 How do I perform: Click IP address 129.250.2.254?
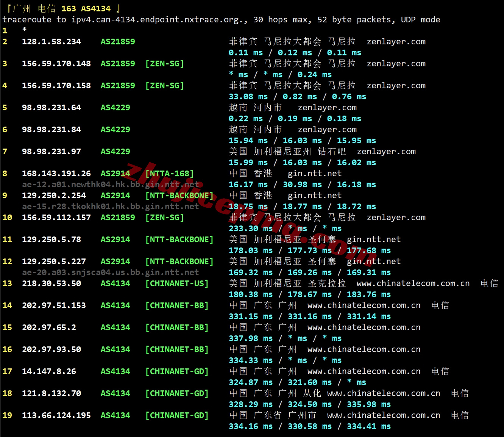pos(54,196)
